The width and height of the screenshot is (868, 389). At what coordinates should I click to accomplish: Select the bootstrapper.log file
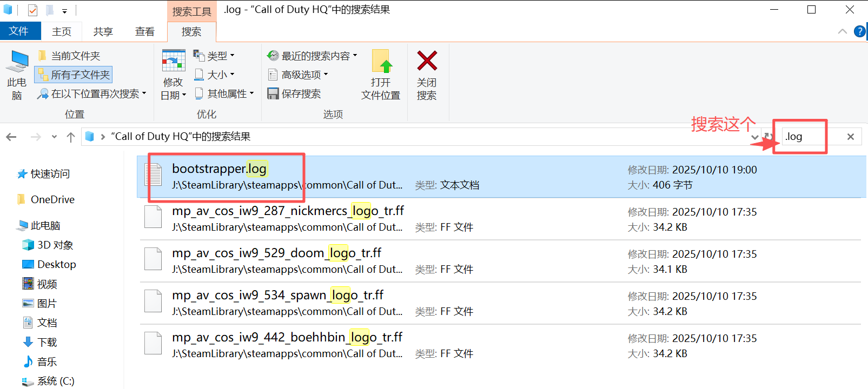point(502,177)
